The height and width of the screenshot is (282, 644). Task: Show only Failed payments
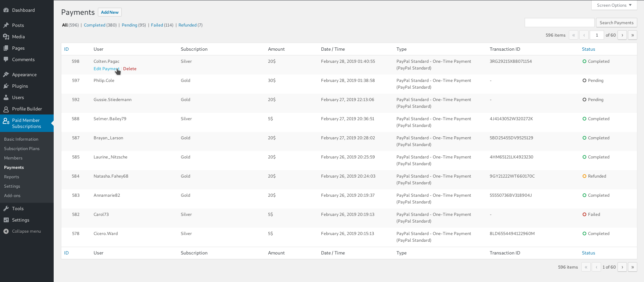coord(157,25)
